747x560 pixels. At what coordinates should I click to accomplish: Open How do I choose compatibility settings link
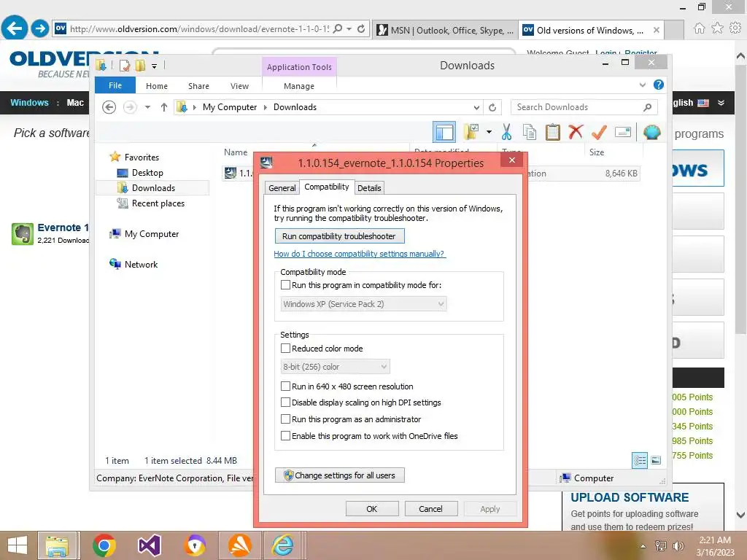pos(359,254)
